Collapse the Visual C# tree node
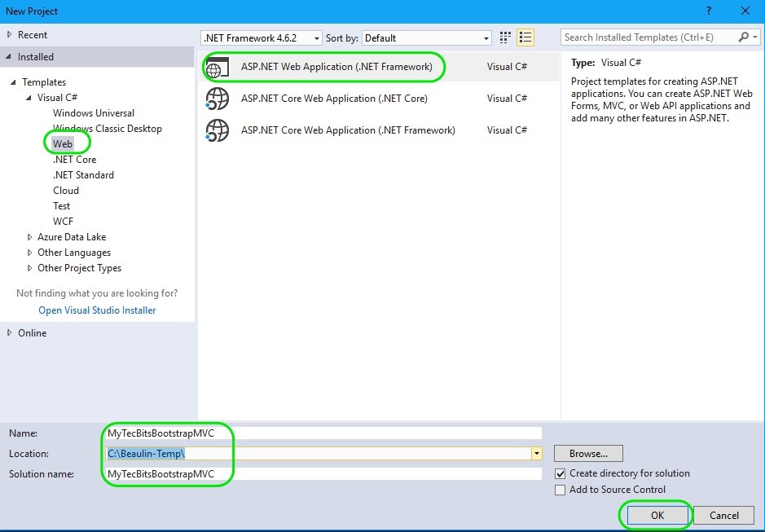Screen dimensions: 765x532 tap(29, 98)
